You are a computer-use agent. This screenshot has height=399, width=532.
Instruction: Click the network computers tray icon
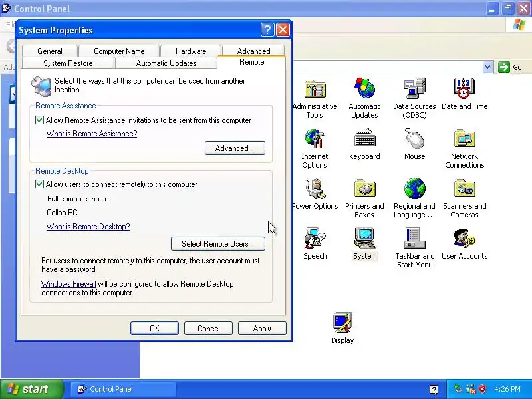[x=471, y=389]
